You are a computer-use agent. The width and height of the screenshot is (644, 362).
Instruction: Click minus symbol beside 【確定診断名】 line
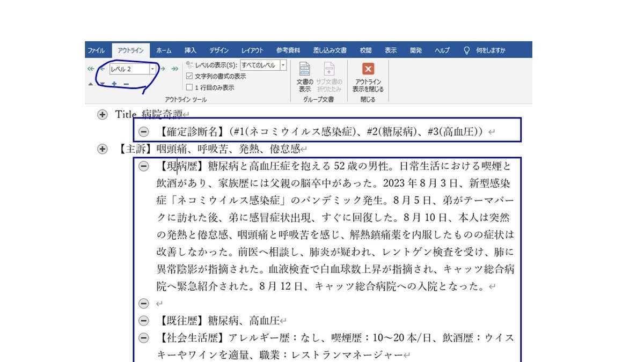point(143,131)
